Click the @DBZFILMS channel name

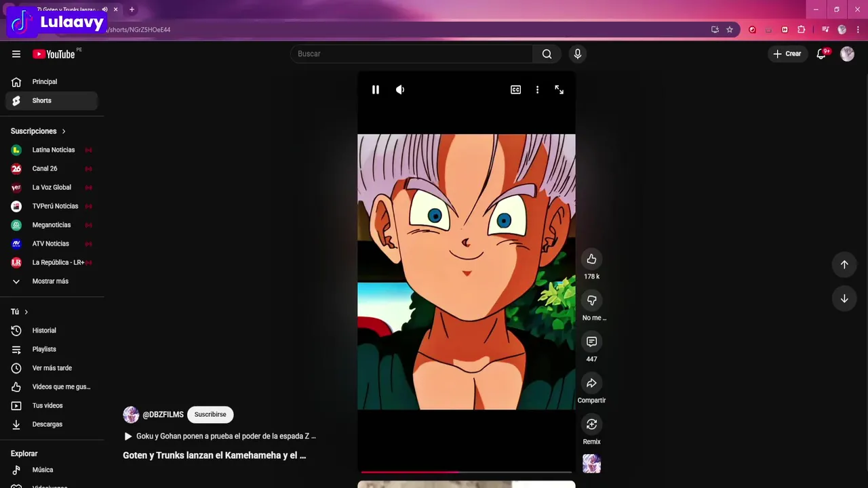[163, 415]
